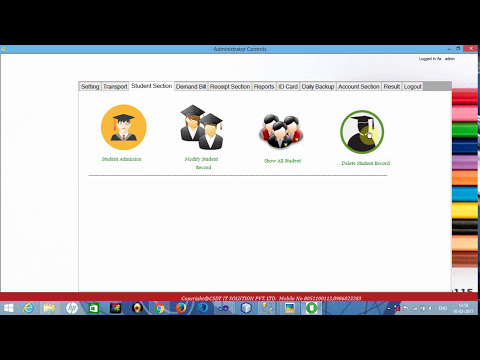Click the copyright footer text

(271, 298)
